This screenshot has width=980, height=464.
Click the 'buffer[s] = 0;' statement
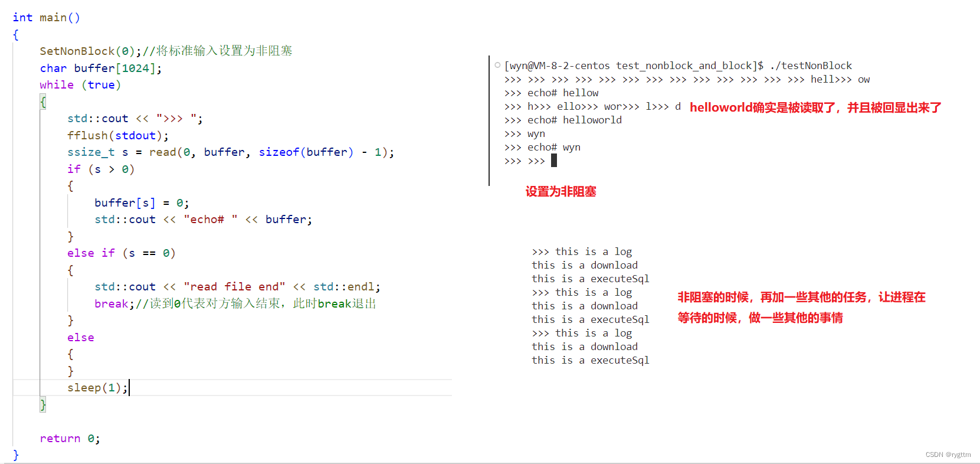click(142, 203)
